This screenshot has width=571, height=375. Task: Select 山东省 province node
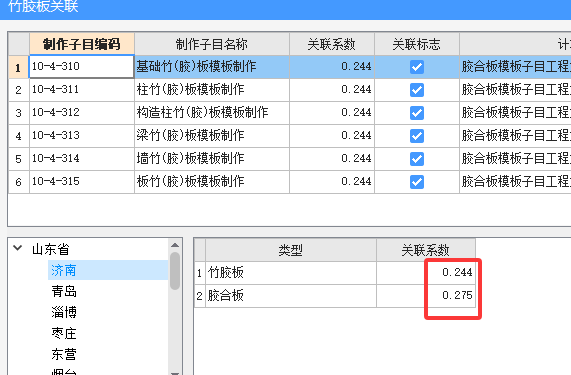(x=51, y=249)
